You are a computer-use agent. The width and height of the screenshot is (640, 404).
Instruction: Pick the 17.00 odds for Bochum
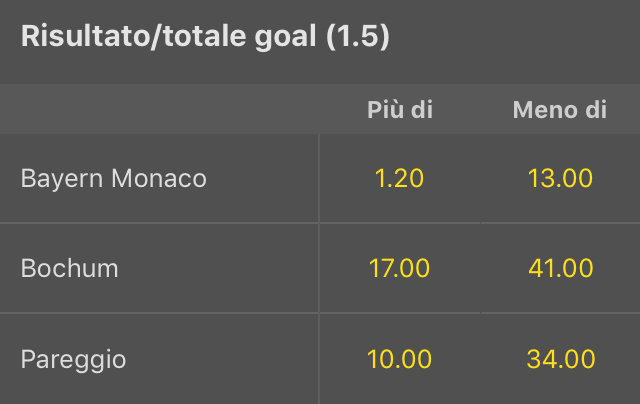click(x=399, y=268)
